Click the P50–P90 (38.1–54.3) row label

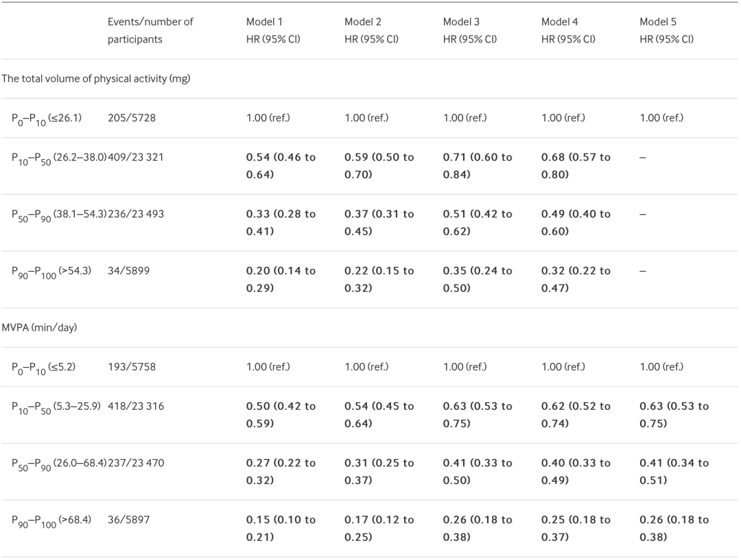coord(58,215)
